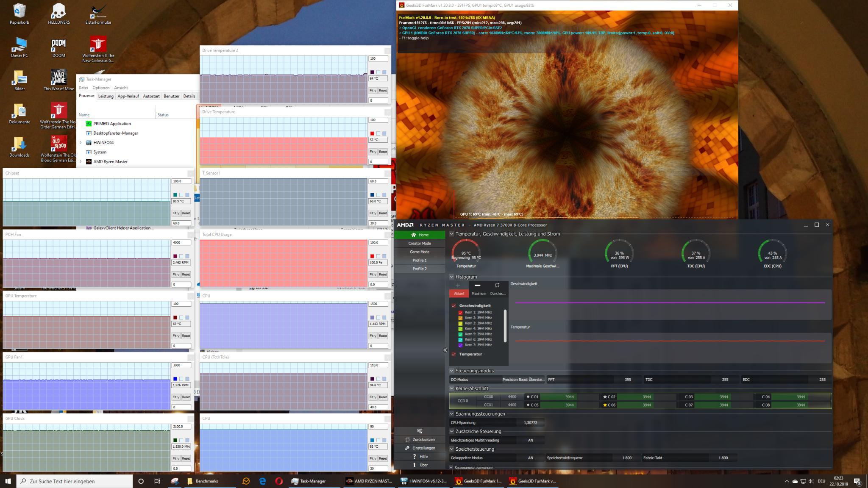Open Hilfe question mark in Ryzen Master
This screenshot has width=868, height=488.
pos(414,457)
